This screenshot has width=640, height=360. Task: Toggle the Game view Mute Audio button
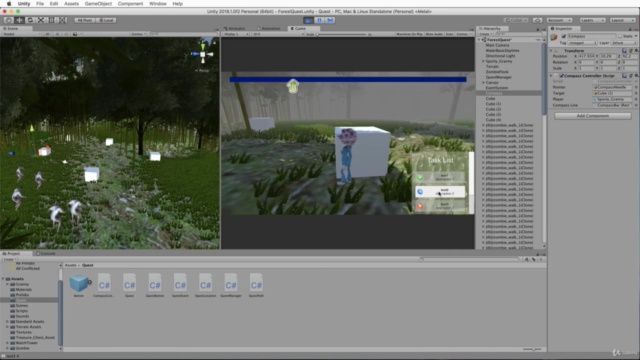pos(434,34)
